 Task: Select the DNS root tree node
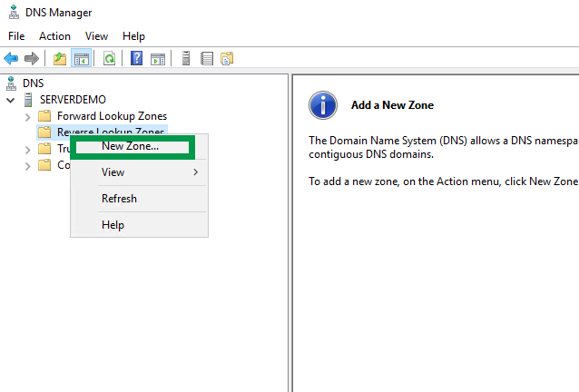coord(32,83)
